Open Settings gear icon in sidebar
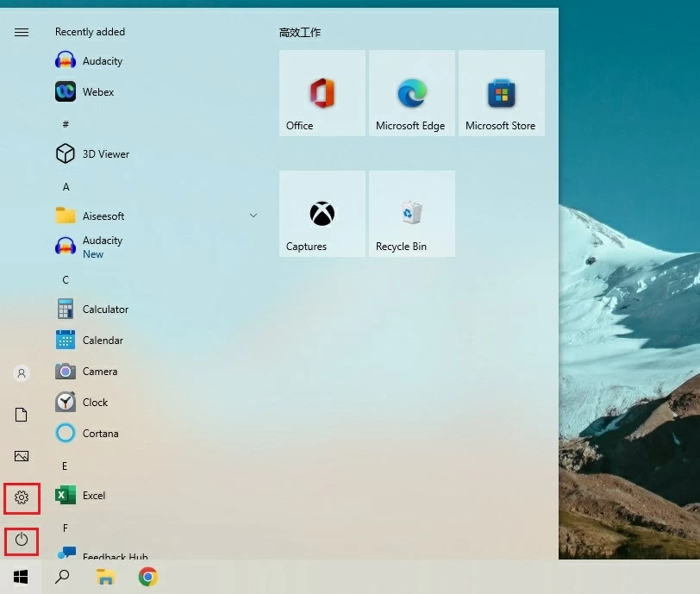This screenshot has width=700, height=594. [22, 497]
